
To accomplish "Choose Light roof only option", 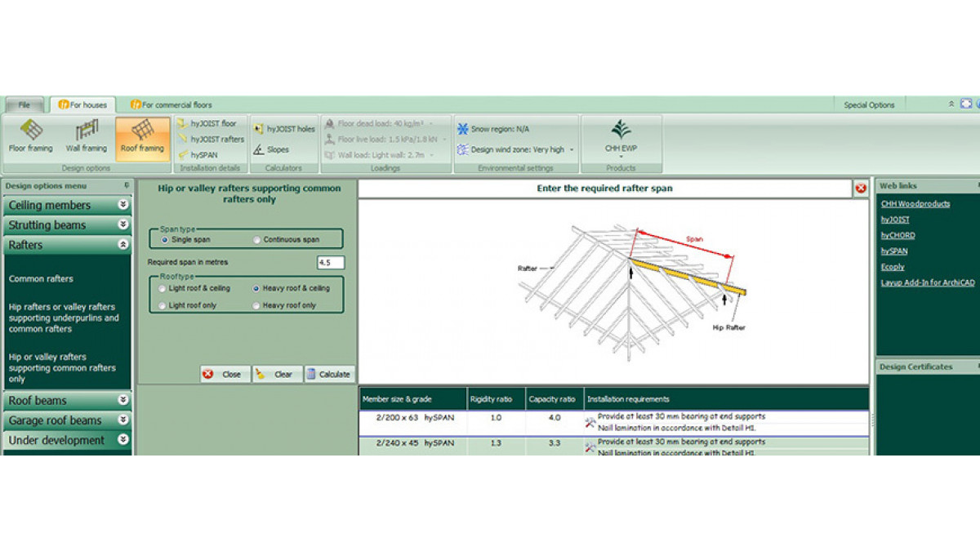I will 163,305.
